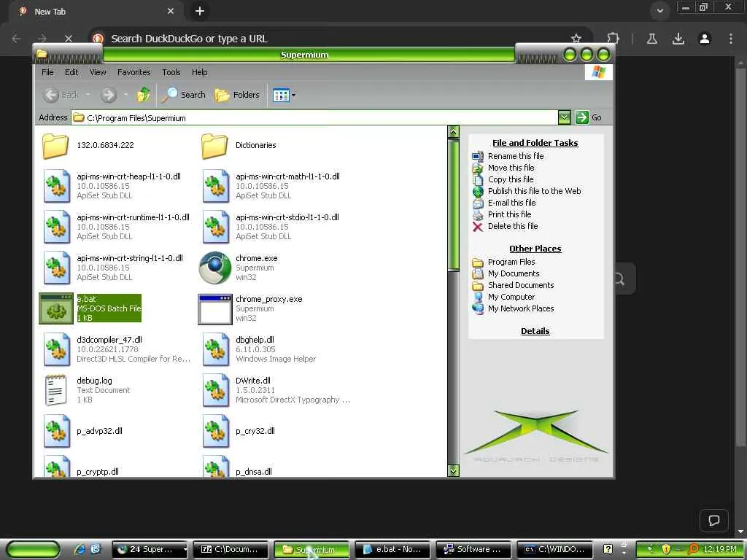Open the address bar dropdown list
Screen dimensions: 747x560
tap(564, 117)
